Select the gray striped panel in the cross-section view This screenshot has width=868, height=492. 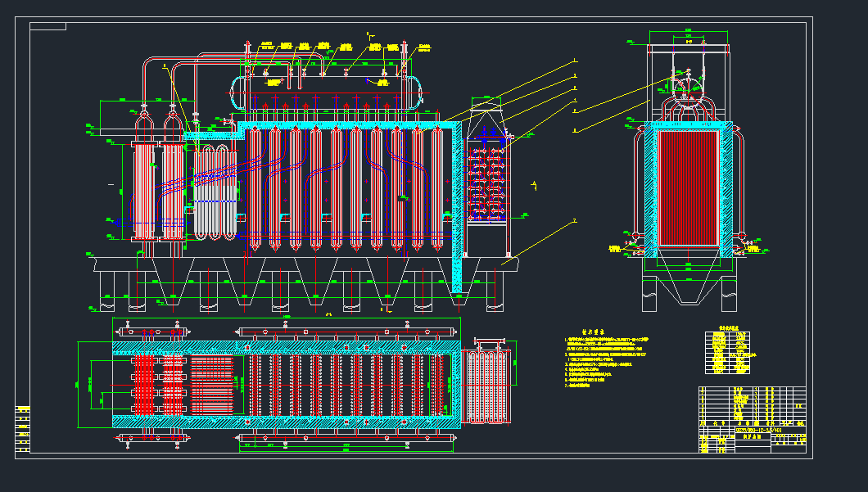click(671, 187)
